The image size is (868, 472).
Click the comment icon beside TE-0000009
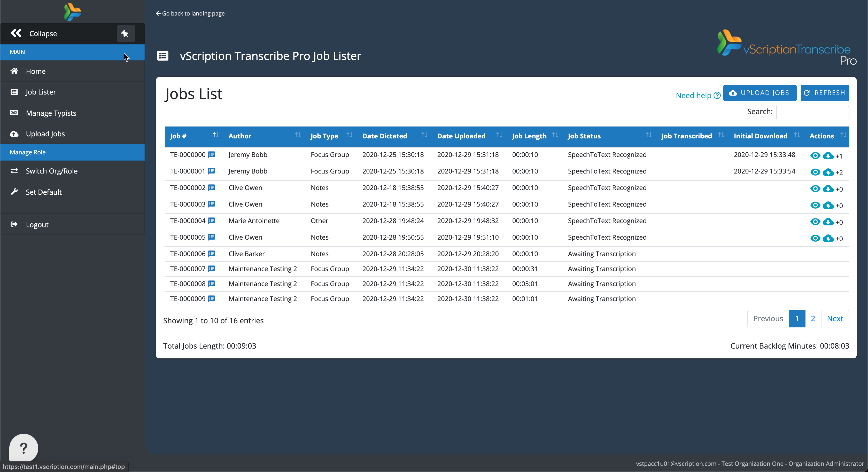click(x=211, y=299)
